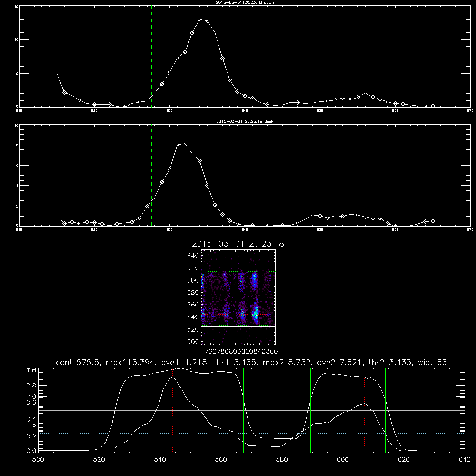Click bottom plot x-axis label 540
This screenshot has height=476, width=476.
coord(160,460)
